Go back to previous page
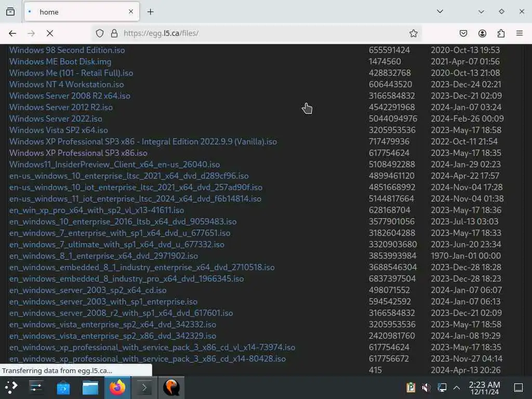Image resolution: width=532 pixels, height=399 pixels. 12,33
